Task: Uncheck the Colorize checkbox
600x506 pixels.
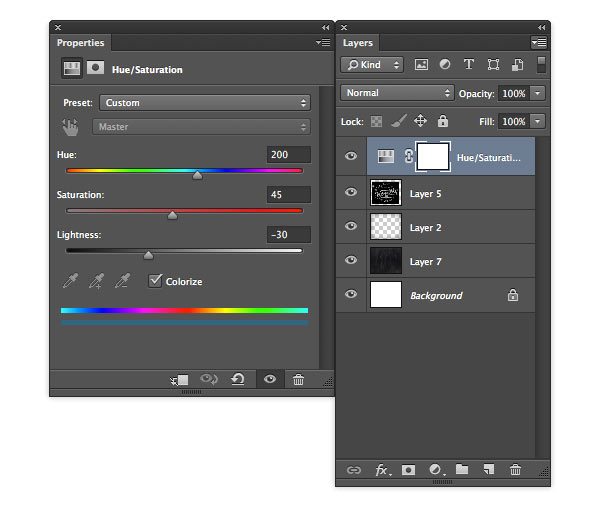Action: 155,281
